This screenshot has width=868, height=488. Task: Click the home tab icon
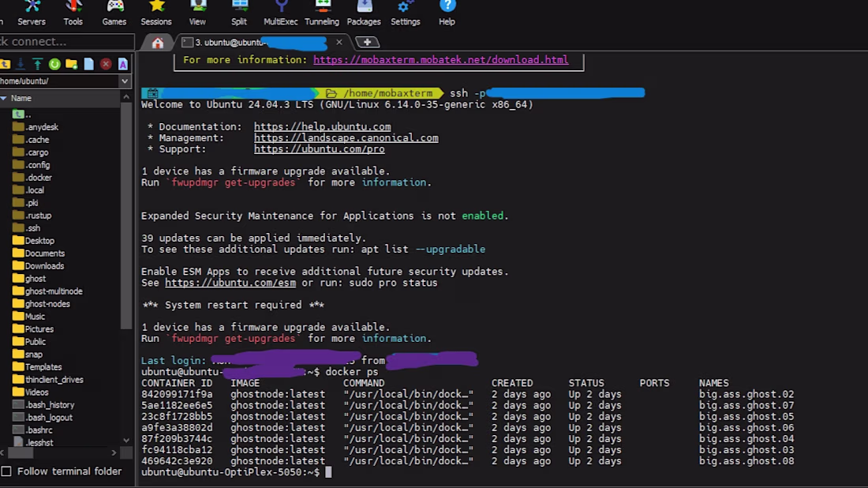point(158,43)
